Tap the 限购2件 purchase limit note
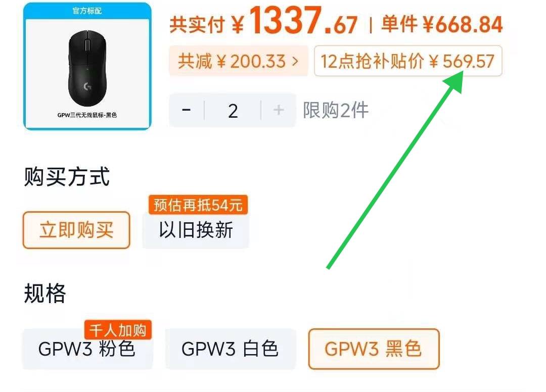This screenshot has height=392, width=546. point(335,110)
